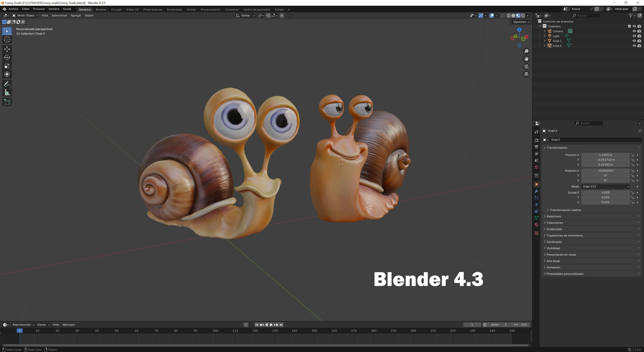Jump to last frame
Image resolution: width=644 pixels, height=352 pixels.
[281, 325]
